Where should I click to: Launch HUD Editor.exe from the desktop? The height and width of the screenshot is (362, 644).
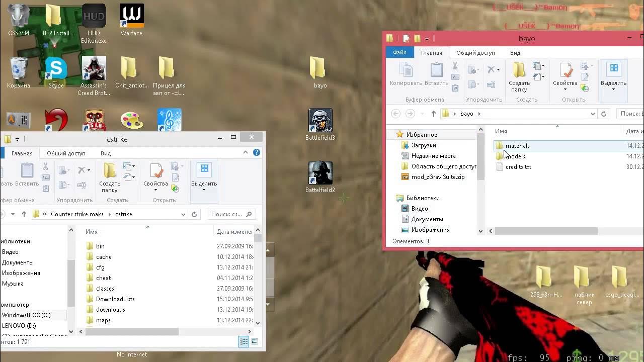pos(94,24)
